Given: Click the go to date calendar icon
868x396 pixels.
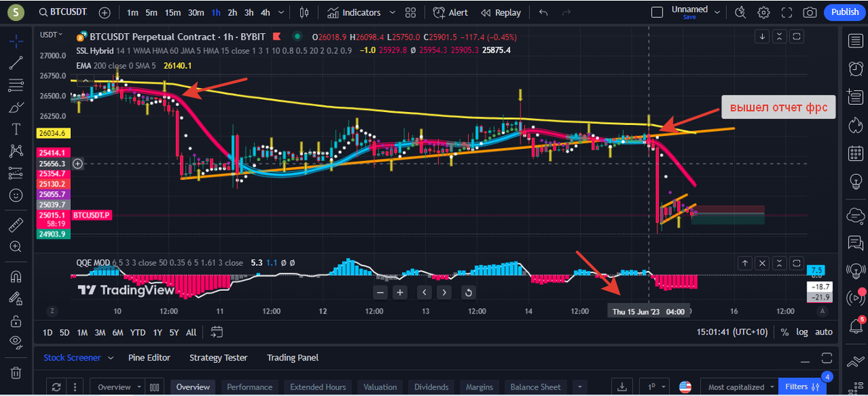Looking at the screenshot, I should [x=216, y=332].
